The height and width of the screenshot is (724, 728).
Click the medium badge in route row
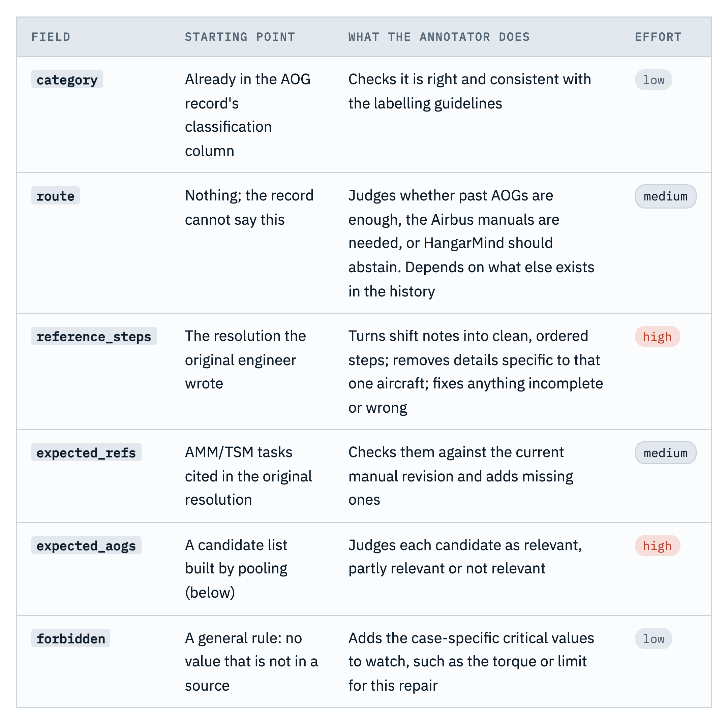tap(665, 196)
